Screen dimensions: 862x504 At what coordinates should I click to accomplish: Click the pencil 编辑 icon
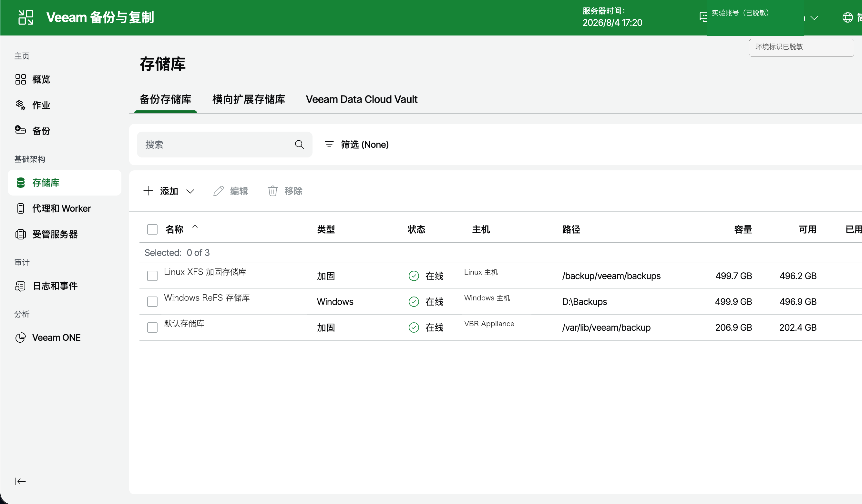tap(219, 191)
